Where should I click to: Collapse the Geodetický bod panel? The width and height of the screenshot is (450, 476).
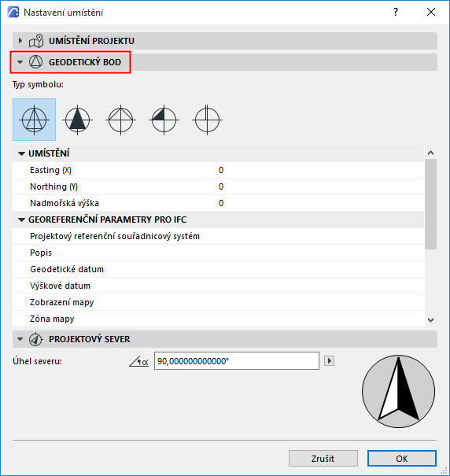pyautogui.click(x=20, y=62)
